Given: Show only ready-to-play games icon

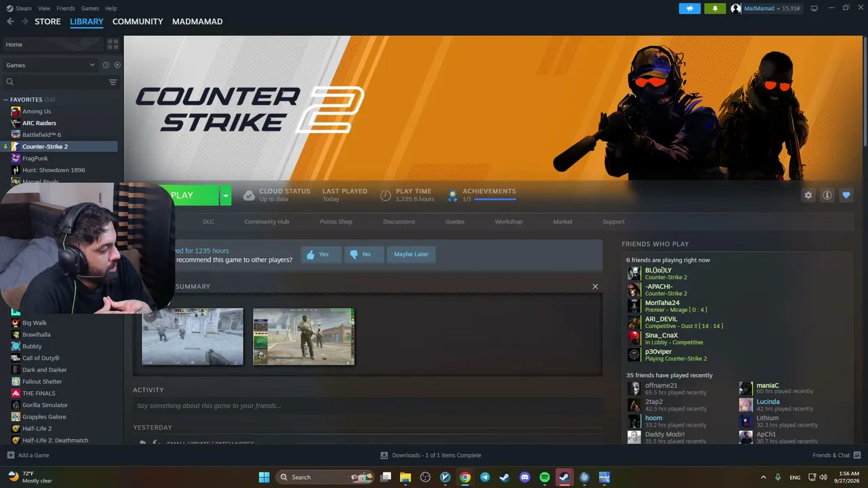Looking at the screenshot, I should 117,65.
